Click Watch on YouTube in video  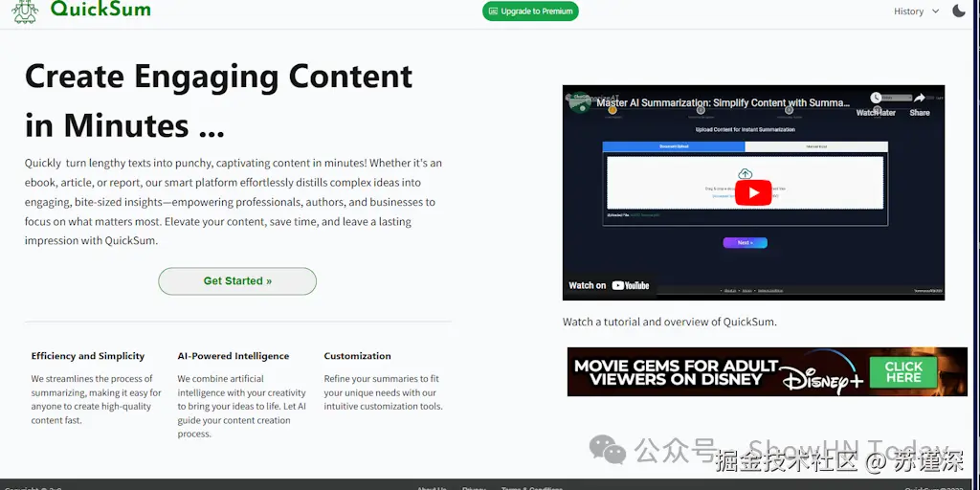point(609,285)
